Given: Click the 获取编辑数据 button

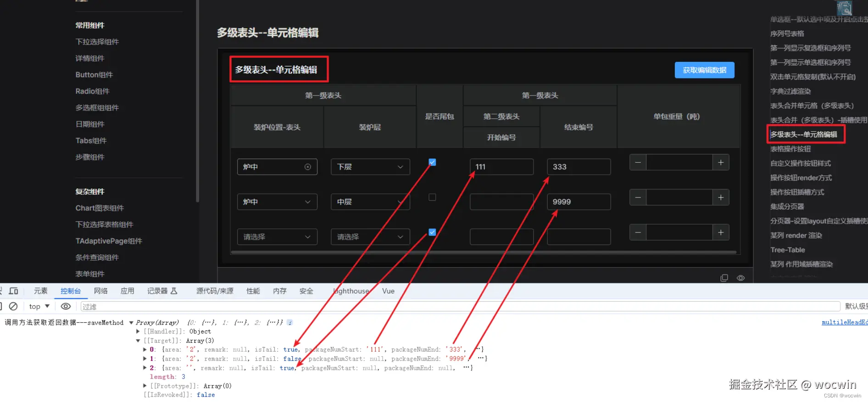Looking at the screenshot, I should (704, 70).
